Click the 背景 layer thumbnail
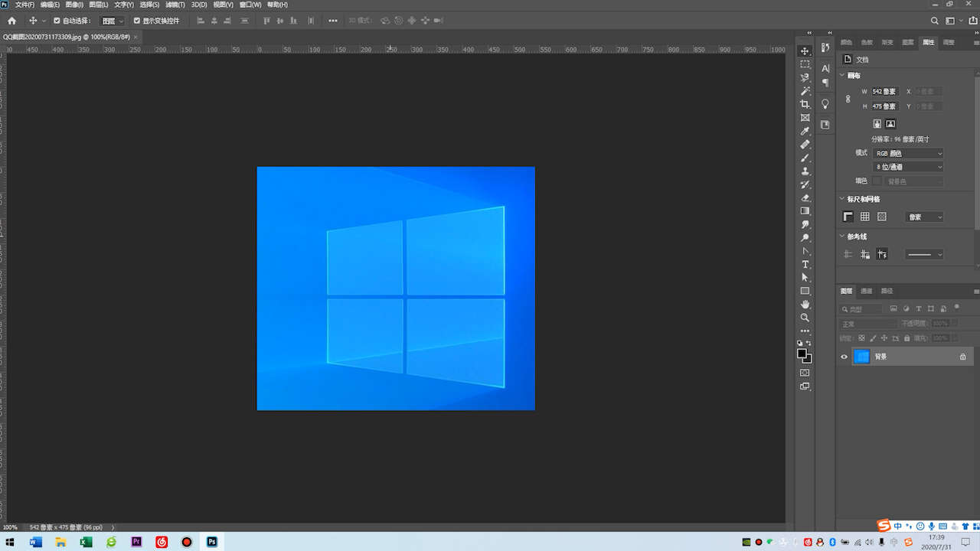The height and width of the screenshot is (551, 980). click(x=861, y=357)
